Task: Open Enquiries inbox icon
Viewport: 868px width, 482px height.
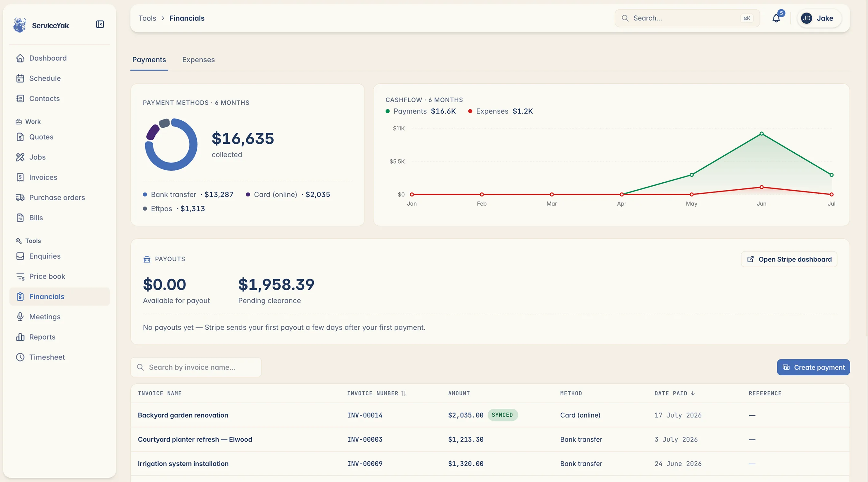Action: pos(20,256)
